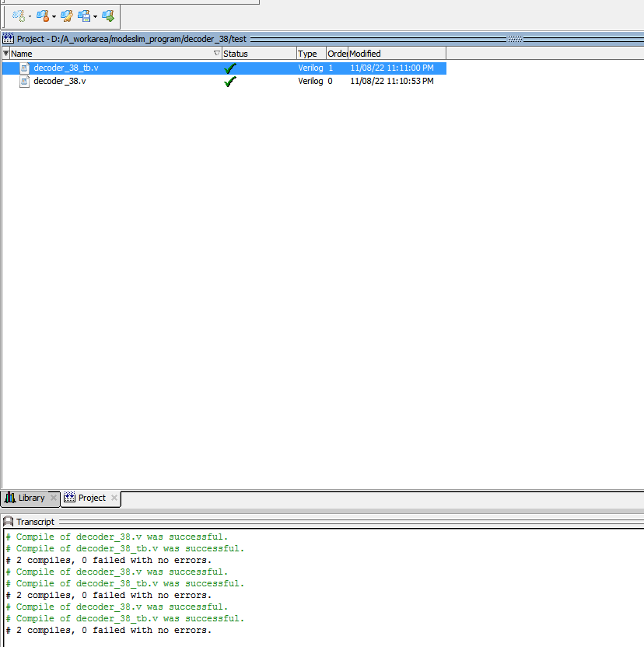Click the Transcript pane title label
The image size is (644, 647).
pyautogui.click(x=36, y=522)
